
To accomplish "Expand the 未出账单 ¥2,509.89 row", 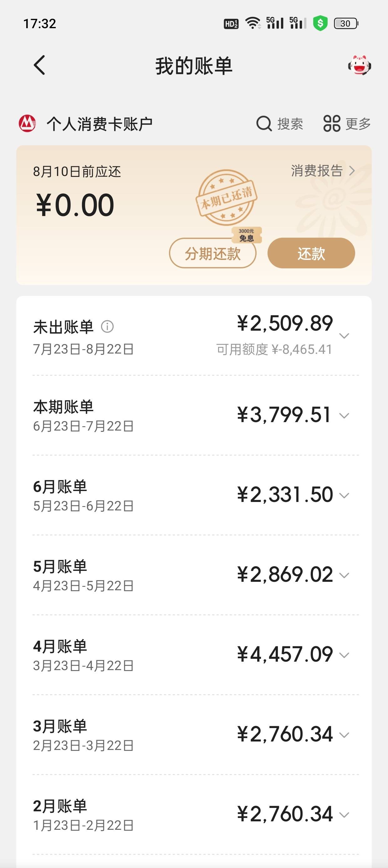I will point(194,336).
